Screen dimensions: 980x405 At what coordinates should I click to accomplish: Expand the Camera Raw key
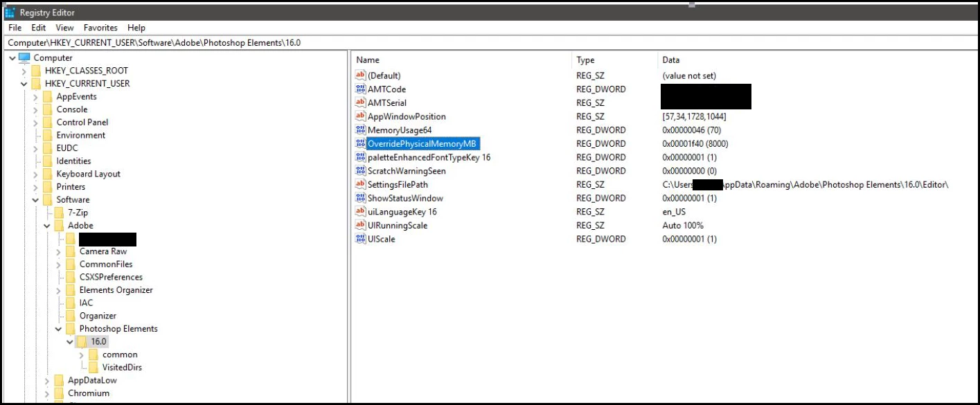(59, 251)
